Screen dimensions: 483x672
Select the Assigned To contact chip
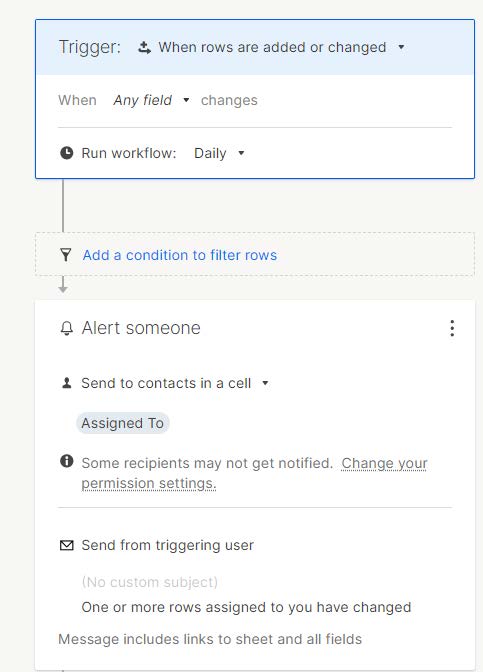123,423
